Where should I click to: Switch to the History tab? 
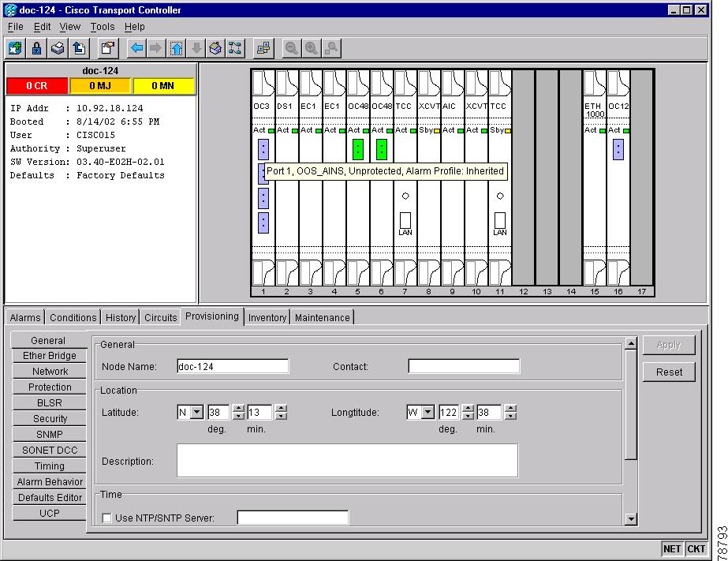pos(120,318)
